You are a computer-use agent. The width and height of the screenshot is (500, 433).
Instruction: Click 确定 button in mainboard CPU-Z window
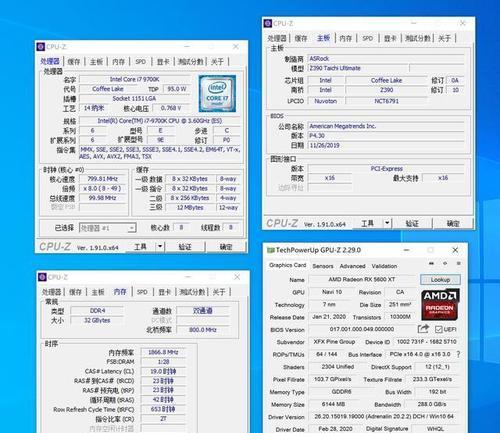tap(453, 223)
